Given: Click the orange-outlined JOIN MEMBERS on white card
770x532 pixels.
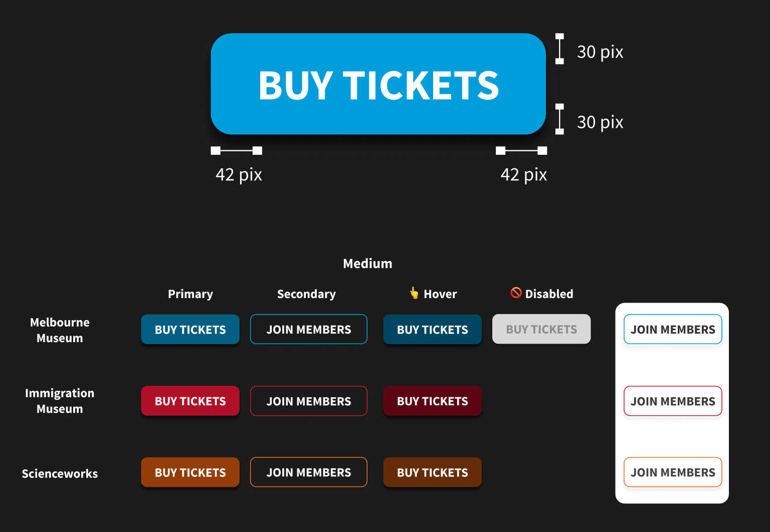Looking at the screenshot, I should pyautogui.click(x=673, y=472).
